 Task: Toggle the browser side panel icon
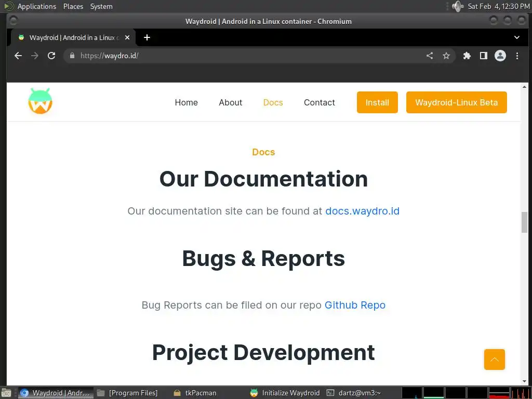tap(484, 56)
